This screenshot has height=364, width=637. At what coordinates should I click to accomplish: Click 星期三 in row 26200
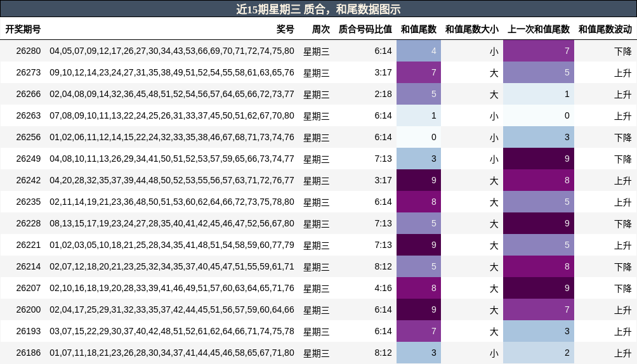point(317,309)
